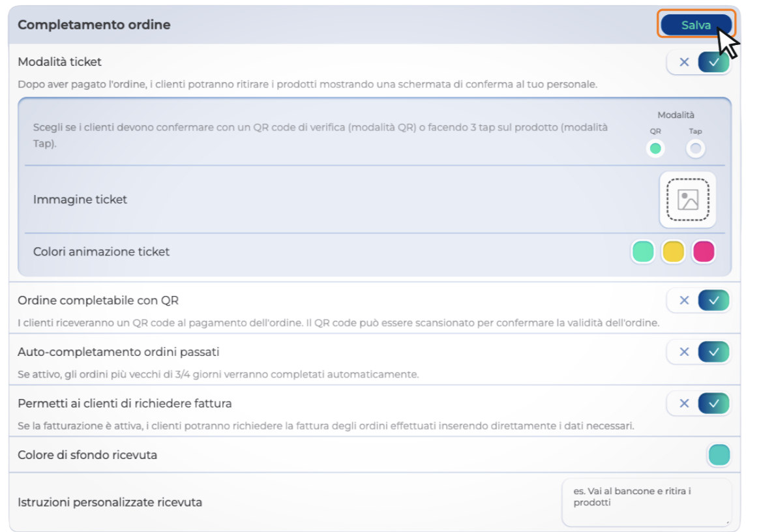This screenshot has height=532, width=759.
Task: Click the Salva button
Action: (695, 25)
